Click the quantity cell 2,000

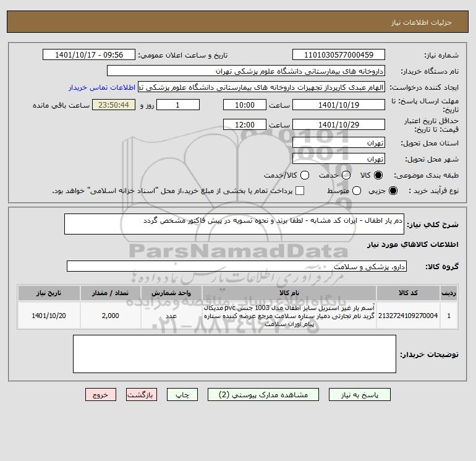tap(110, 316)
